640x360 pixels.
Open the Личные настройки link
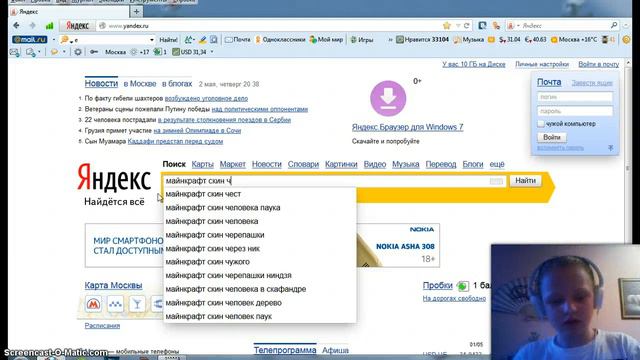click(x=542, y=64)
